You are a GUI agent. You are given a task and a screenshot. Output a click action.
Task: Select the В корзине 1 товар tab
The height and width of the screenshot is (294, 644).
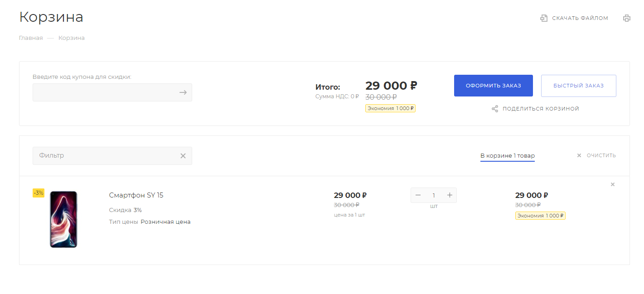tap(508, 156)
